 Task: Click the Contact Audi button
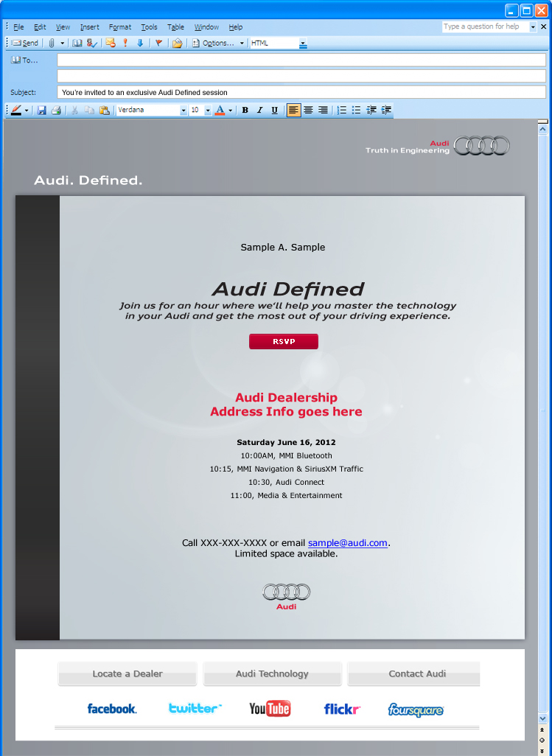tap(415, 673)
